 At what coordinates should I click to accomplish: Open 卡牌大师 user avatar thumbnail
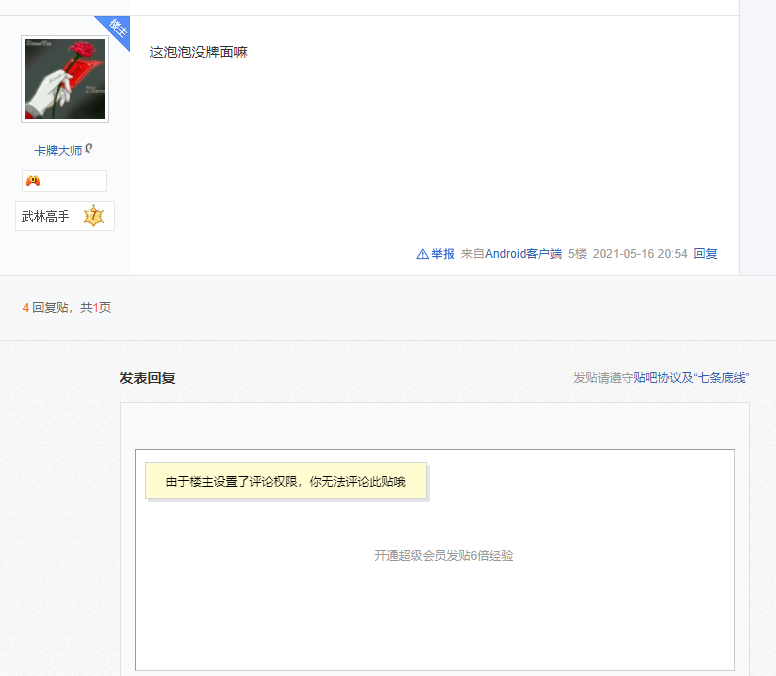pos(65,79)
